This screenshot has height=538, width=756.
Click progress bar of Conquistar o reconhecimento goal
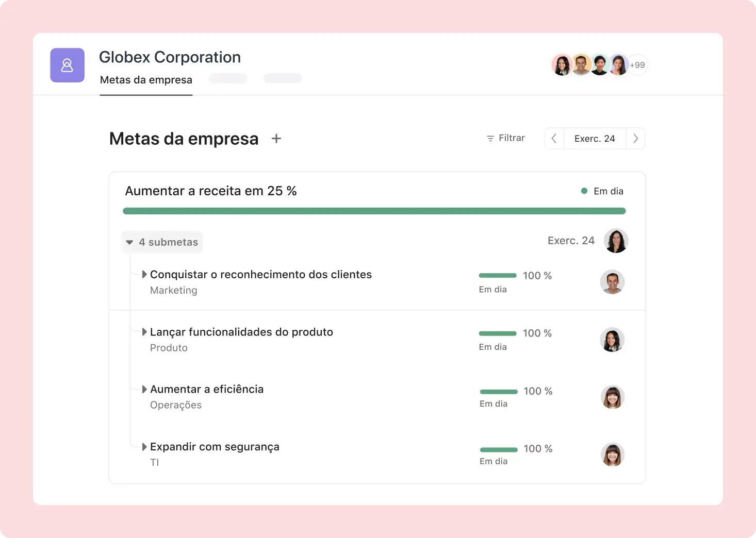[498, 276]
